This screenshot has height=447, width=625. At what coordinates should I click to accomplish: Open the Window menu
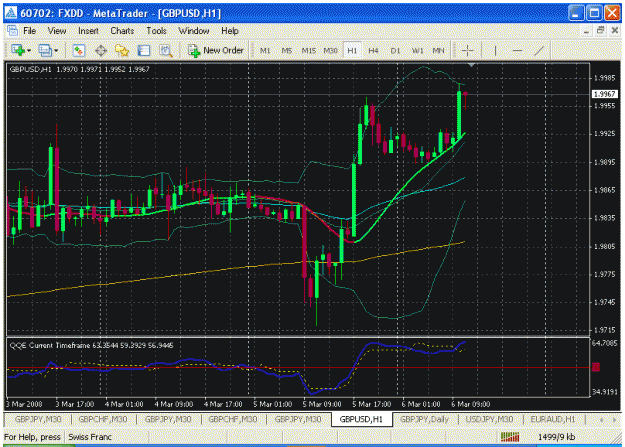[x=194, y=31]
